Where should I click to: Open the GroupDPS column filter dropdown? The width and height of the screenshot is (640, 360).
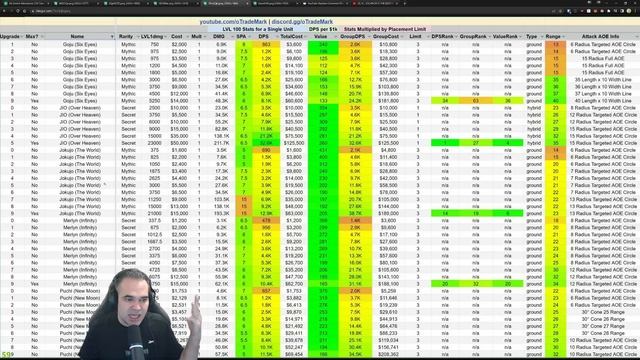[369, 37]
